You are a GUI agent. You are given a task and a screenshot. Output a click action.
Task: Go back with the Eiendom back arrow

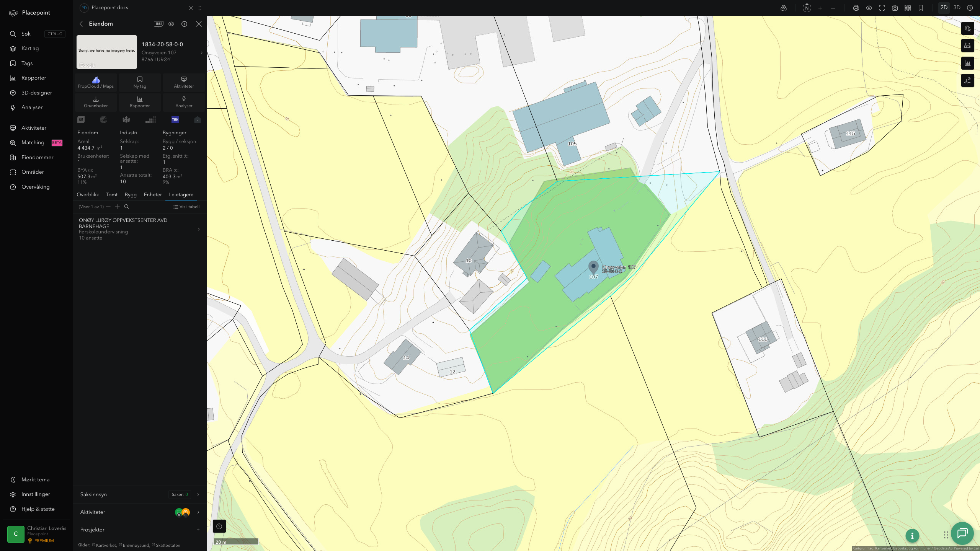[x=81, y=24]
